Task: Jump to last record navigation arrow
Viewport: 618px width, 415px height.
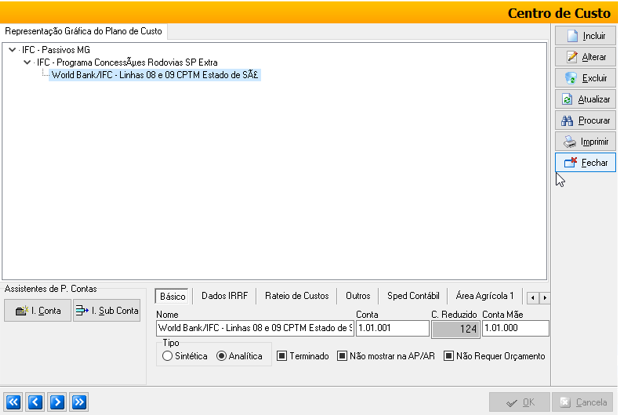Action: click(79, 402)
